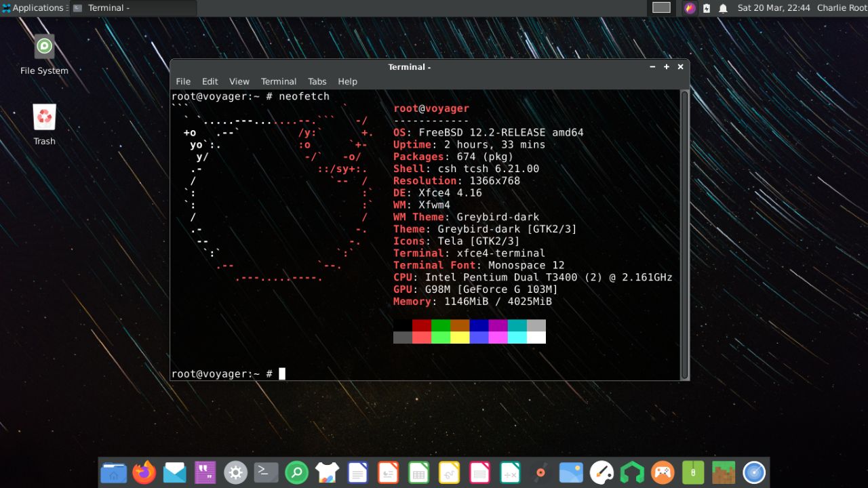Viewport: 868px width, 488px height.
Task: Click the "Terminal Font: Monospace 12" line
Action: (479, 266)
